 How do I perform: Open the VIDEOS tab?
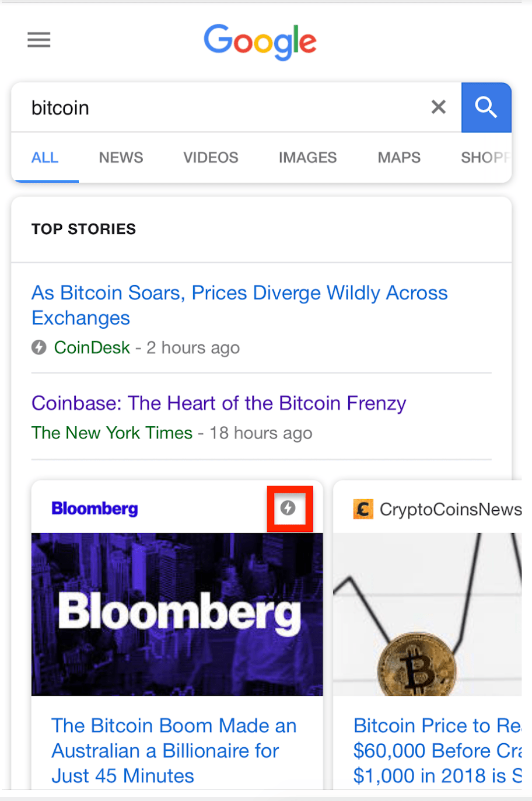(x=211, y=158)
